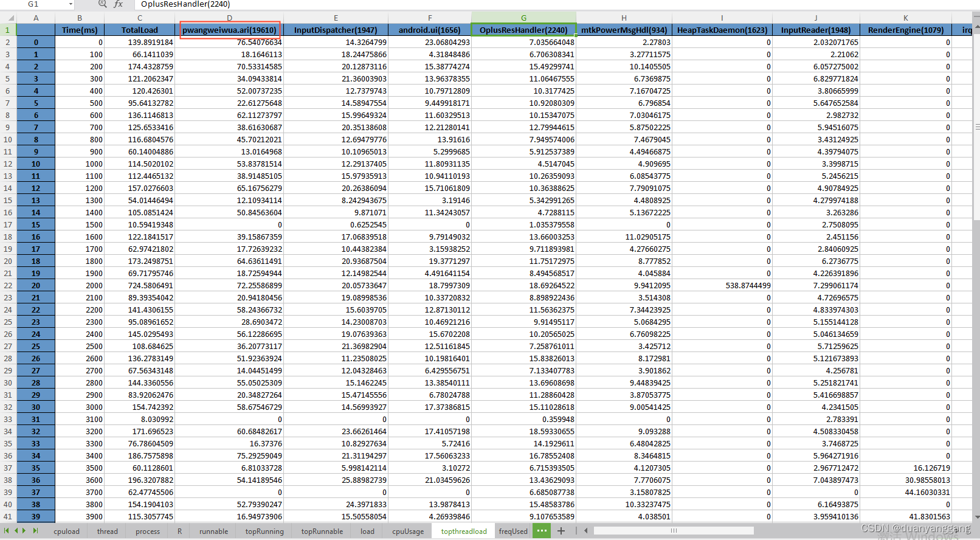Add a new sheet with plus icon
Screen dimensions: 980x540
pyautogui.click(x=561, y=531)
